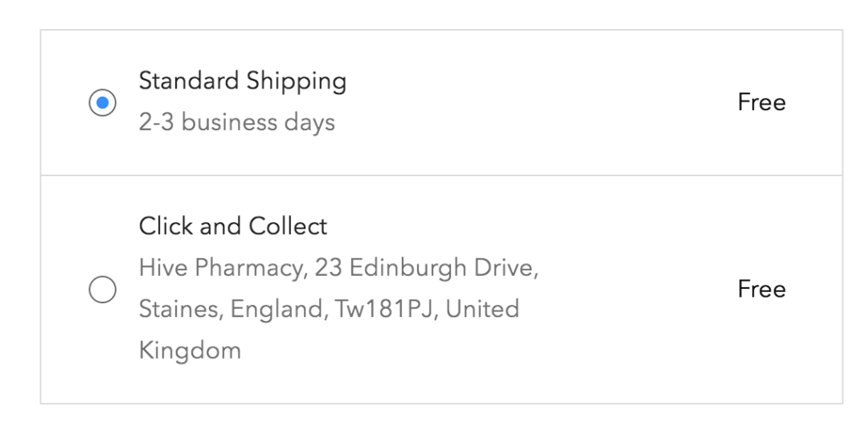Click the word "Kingdom" on the last address line
This screenshot has height=432, width=868.
click(190, 351)
